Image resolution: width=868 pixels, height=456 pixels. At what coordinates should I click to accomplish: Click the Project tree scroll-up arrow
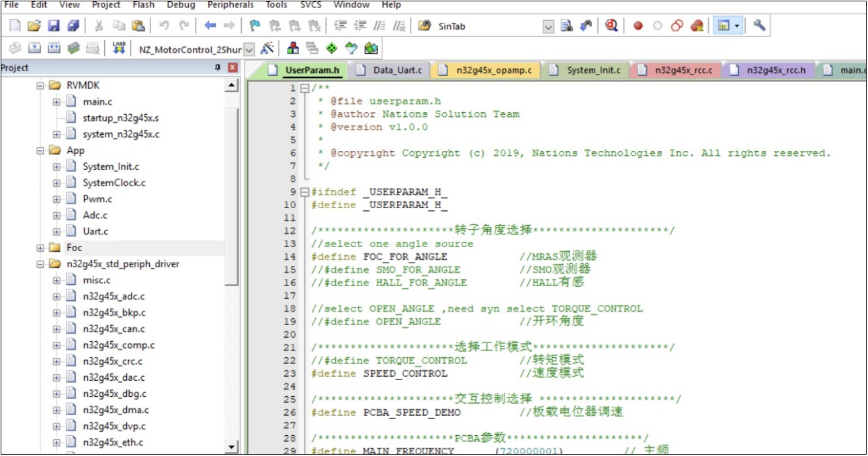point(232,85)
